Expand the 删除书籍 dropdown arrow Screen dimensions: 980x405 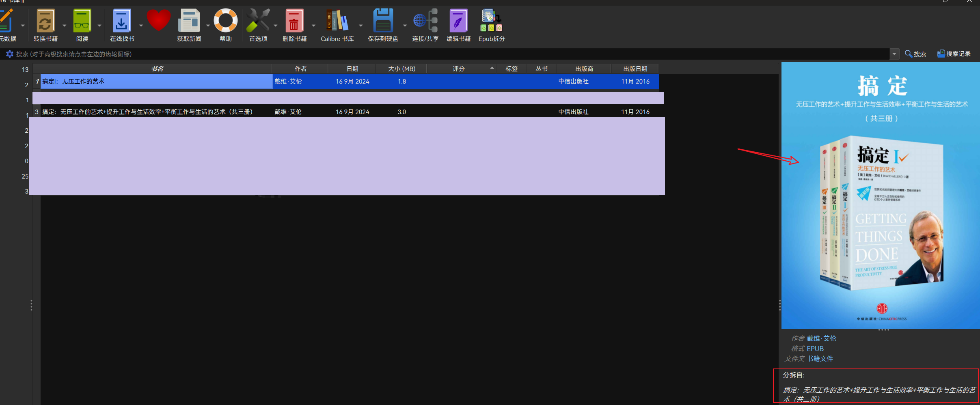(x=313, y=26)
